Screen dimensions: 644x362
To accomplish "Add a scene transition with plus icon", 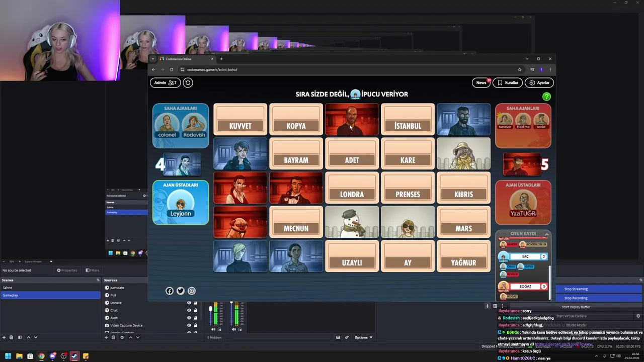I will [487, 306].
